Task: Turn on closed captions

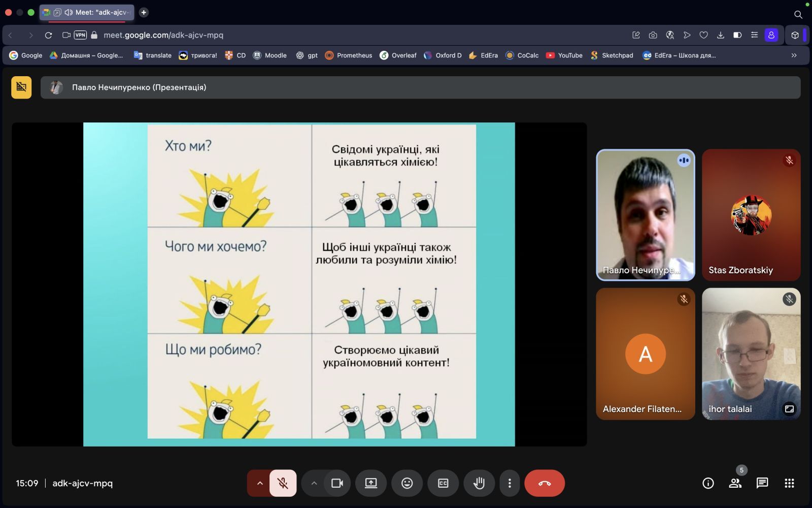Action: [443, 483]
